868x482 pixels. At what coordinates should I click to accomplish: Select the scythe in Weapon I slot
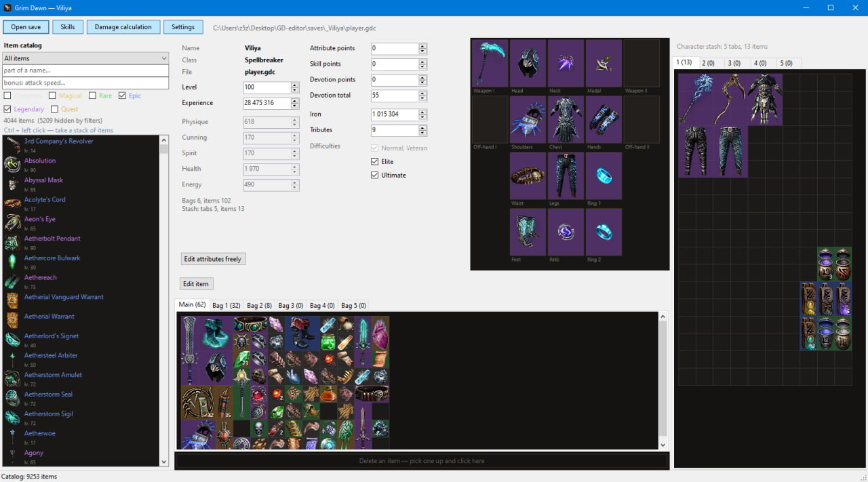coord(490,63)
